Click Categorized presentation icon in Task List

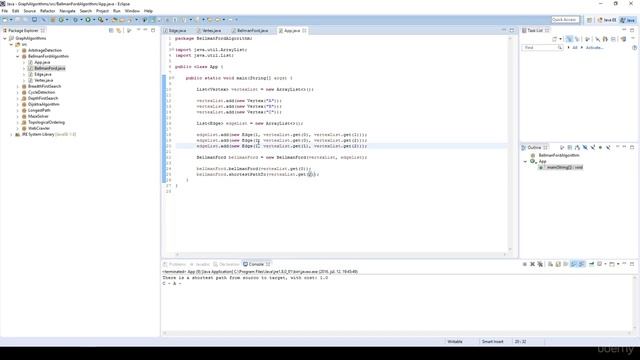[569, 39]
